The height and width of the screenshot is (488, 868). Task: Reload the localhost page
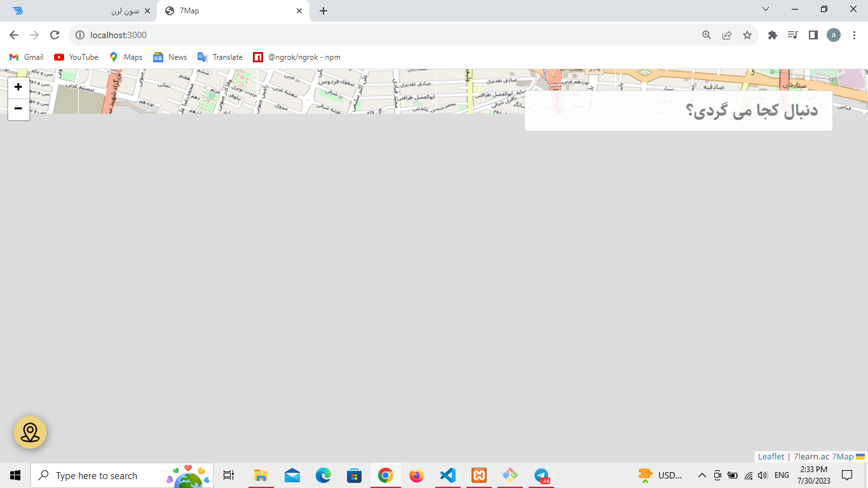coord(55,35)
